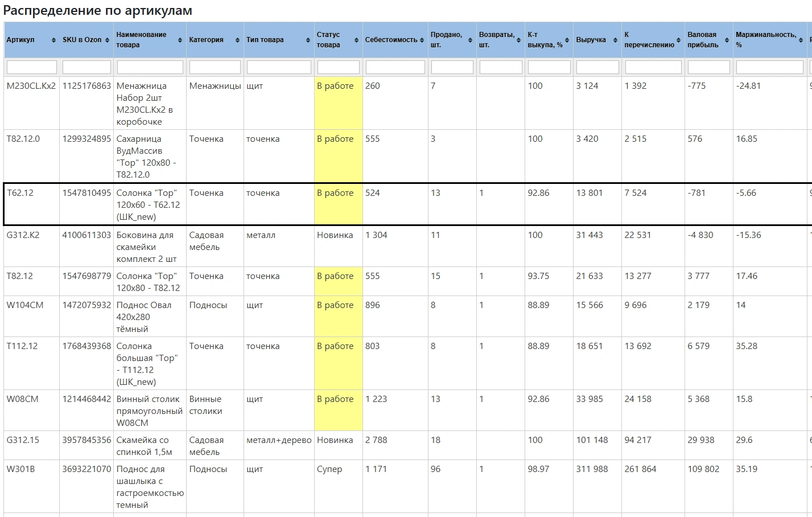812x517 pixels.
Task: Focus the Наименование товара filter field
Action: [x=150, y=67]
